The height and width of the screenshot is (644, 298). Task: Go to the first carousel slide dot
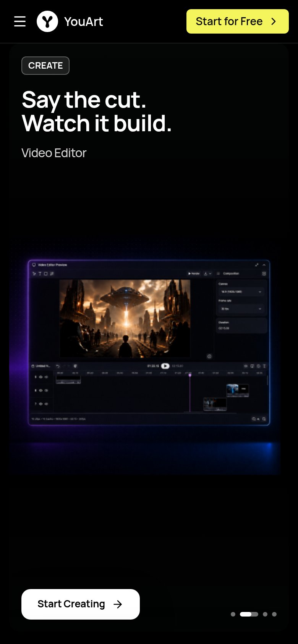pos(233,614)
